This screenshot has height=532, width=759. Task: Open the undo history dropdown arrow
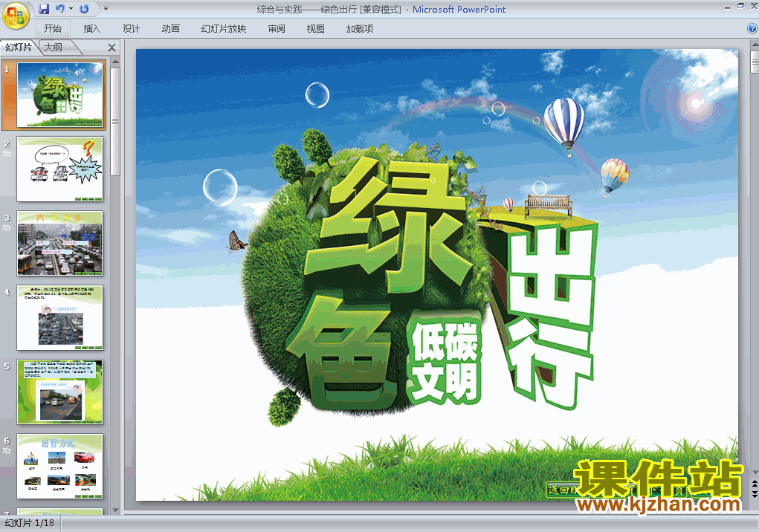71,9
